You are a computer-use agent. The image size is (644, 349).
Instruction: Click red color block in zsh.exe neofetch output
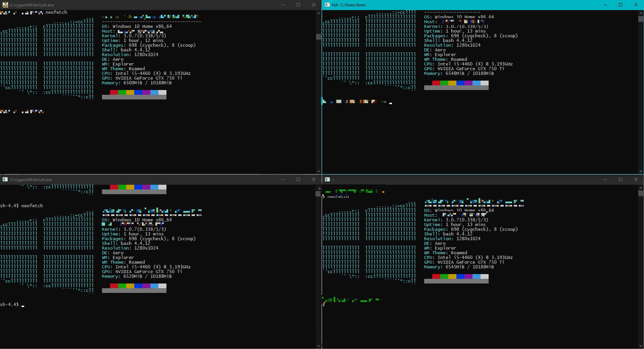click(114, 92)
